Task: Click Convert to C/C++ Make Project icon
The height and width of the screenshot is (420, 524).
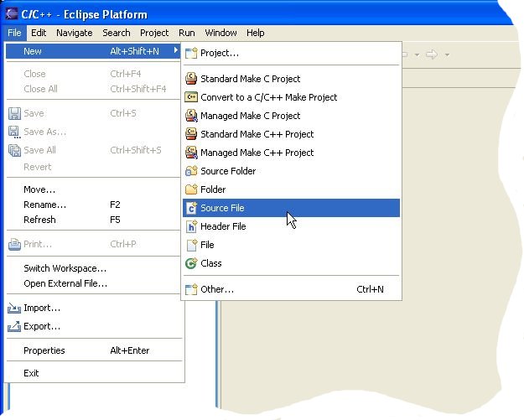Action: (x=191, y=97)
